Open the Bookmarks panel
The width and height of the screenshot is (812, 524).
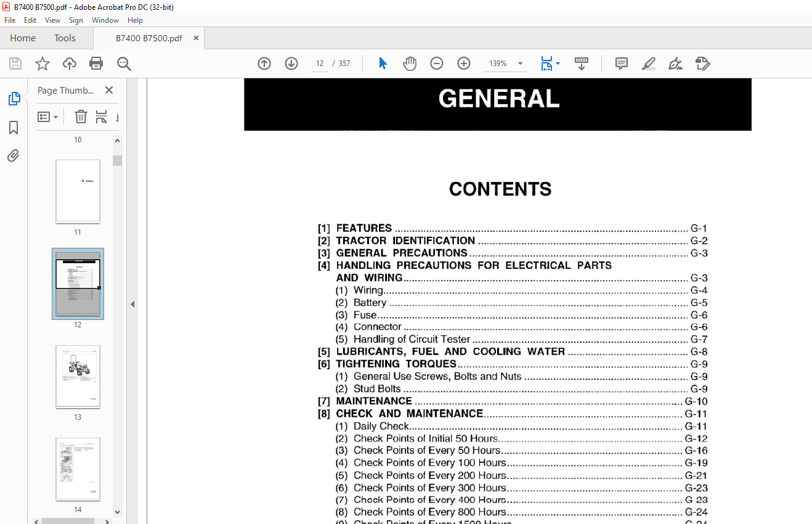14,128
